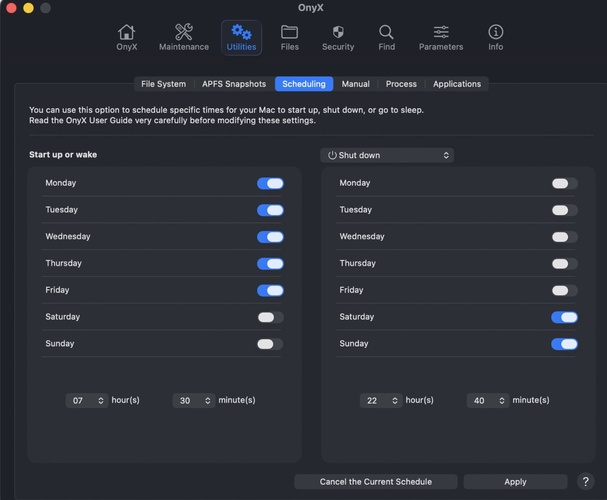Switch to File System tab
The image size is (607, 500).
point(163,84)
